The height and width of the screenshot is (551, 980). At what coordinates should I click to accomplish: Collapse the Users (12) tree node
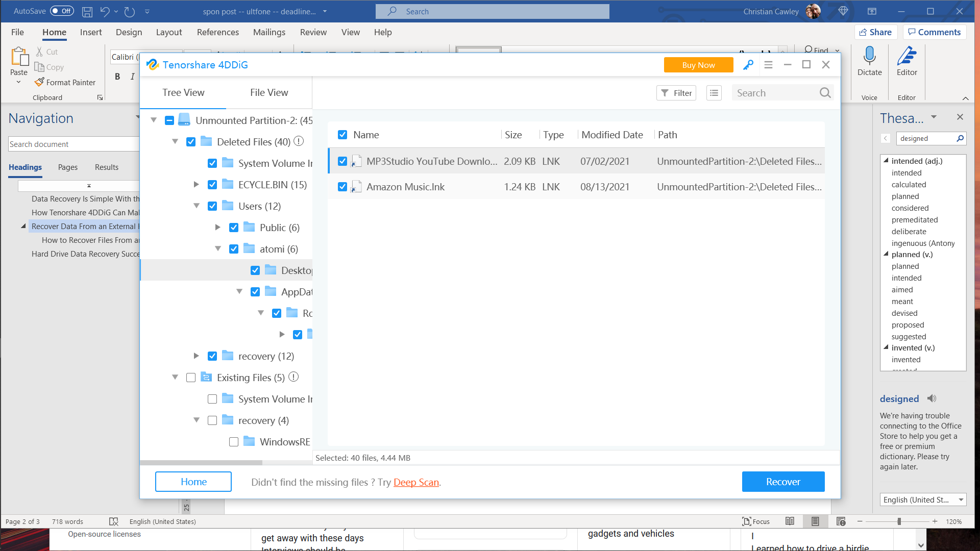(x=196, y=206)
